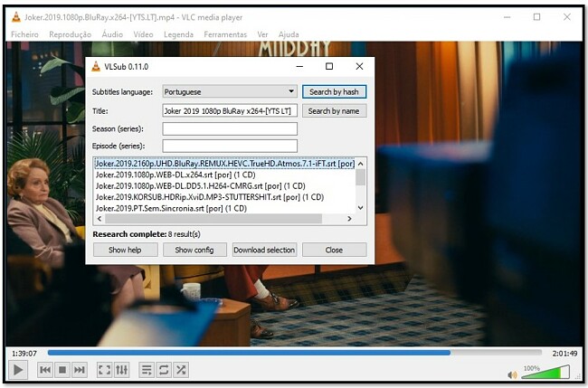Expand the Subtitles language dropdown
This screenshot has width=588, height=388.
[230, 91]
